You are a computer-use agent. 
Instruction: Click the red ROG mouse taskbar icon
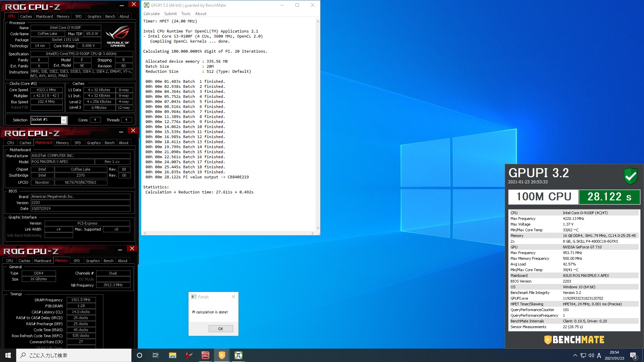[189, 355]
